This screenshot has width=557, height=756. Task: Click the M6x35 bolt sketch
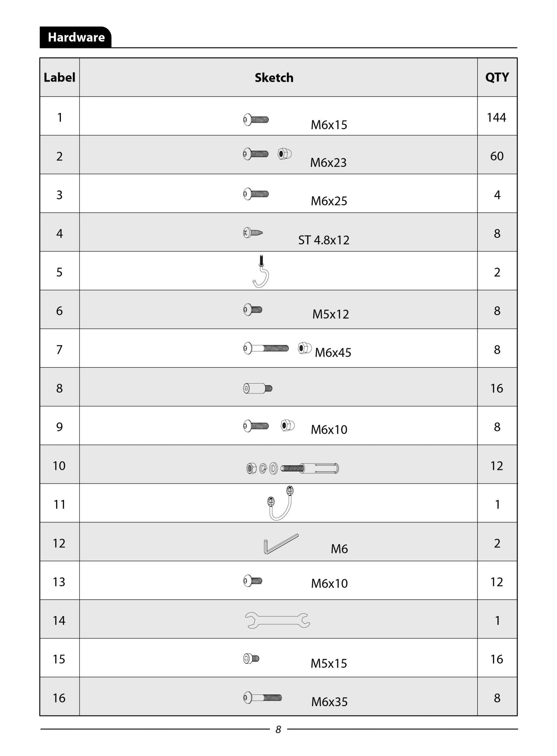pyautogui.click(x=263, y=697)
